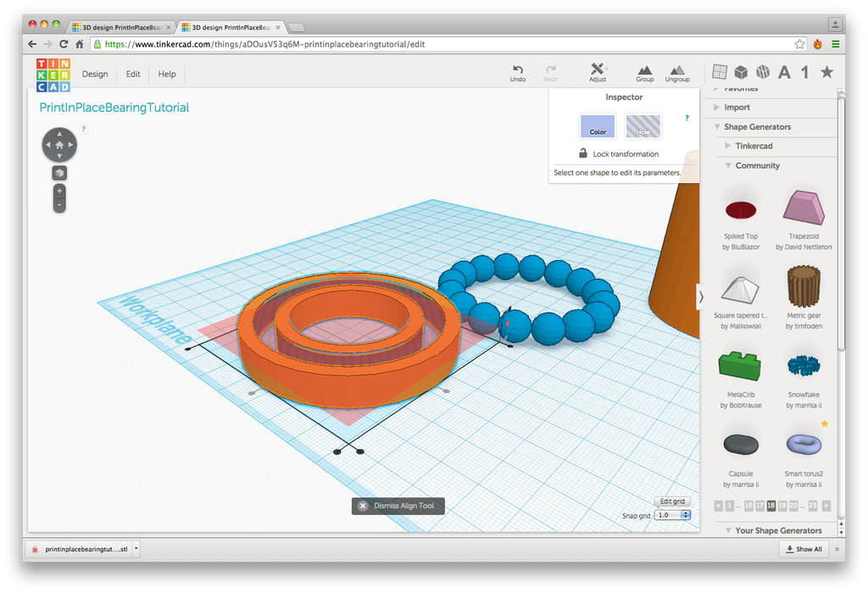Close the downloads bar
Viewport: 868px width, 593px height.
837,549
